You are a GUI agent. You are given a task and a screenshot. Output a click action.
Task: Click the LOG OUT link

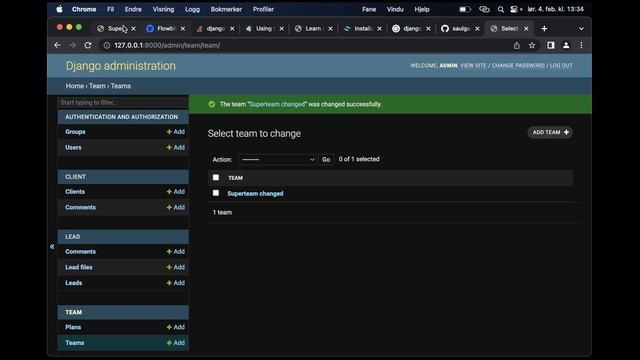click(x=561, y=65)
